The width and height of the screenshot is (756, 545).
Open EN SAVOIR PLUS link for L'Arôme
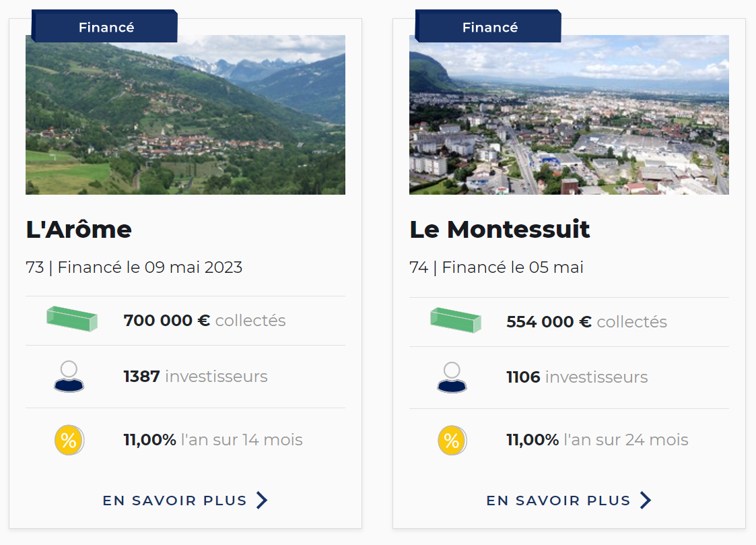[185, 501]
